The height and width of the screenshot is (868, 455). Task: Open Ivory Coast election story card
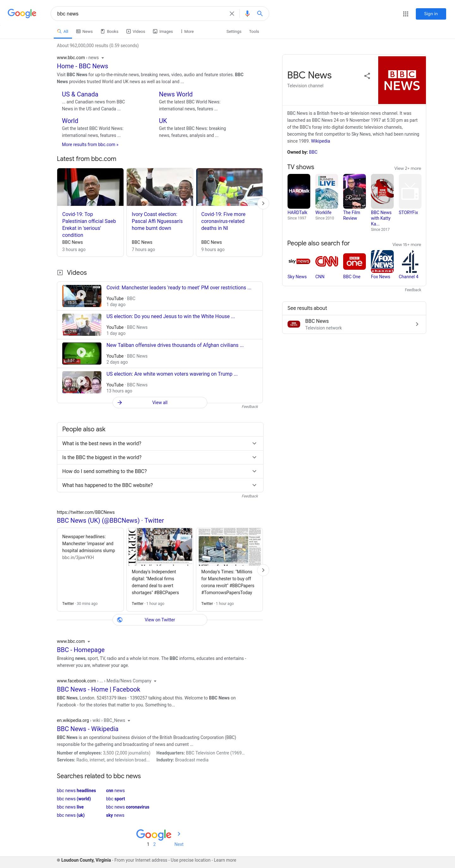160,212
